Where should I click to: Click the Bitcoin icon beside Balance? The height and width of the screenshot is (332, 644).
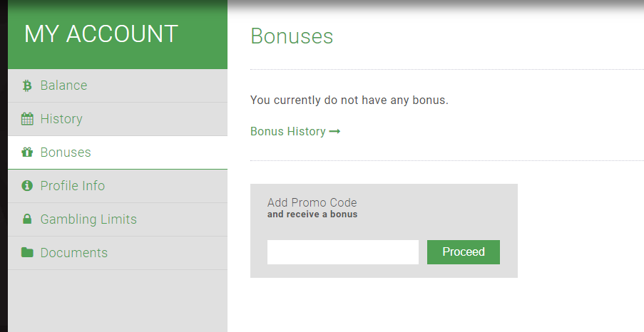click(x=27, y=85)
